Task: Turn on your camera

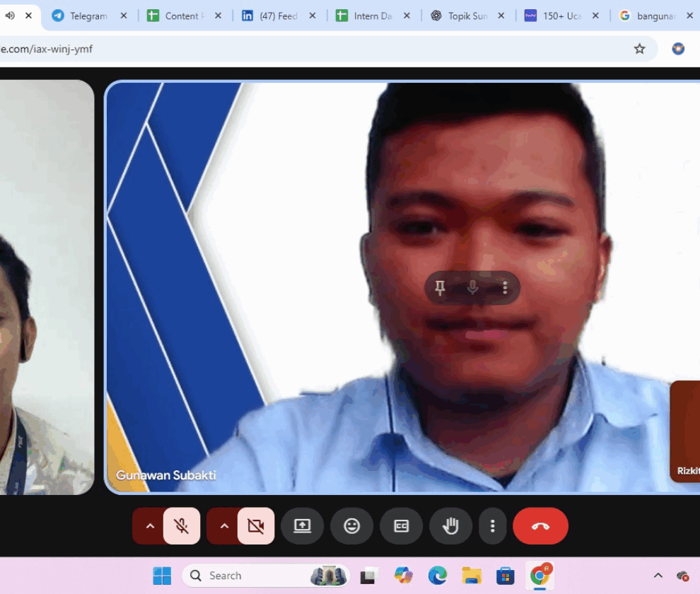Action: click(x=256, y=526)
